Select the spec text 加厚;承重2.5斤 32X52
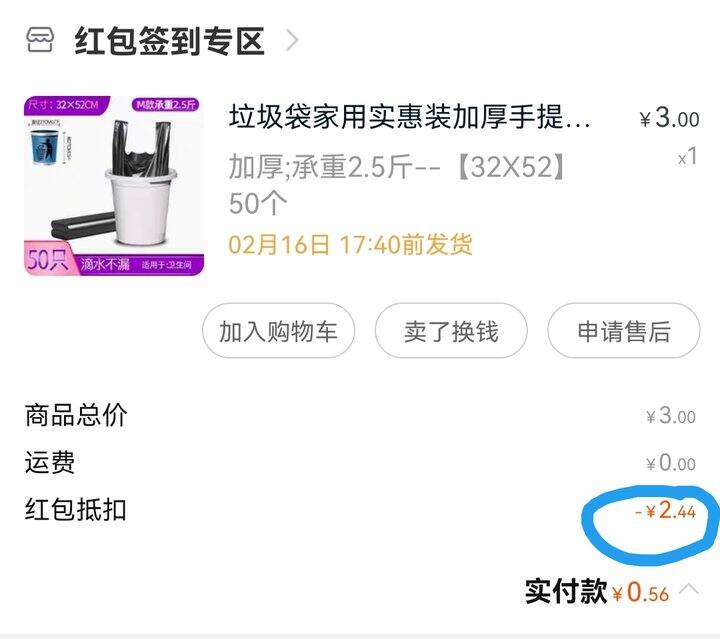 (398, 167)
